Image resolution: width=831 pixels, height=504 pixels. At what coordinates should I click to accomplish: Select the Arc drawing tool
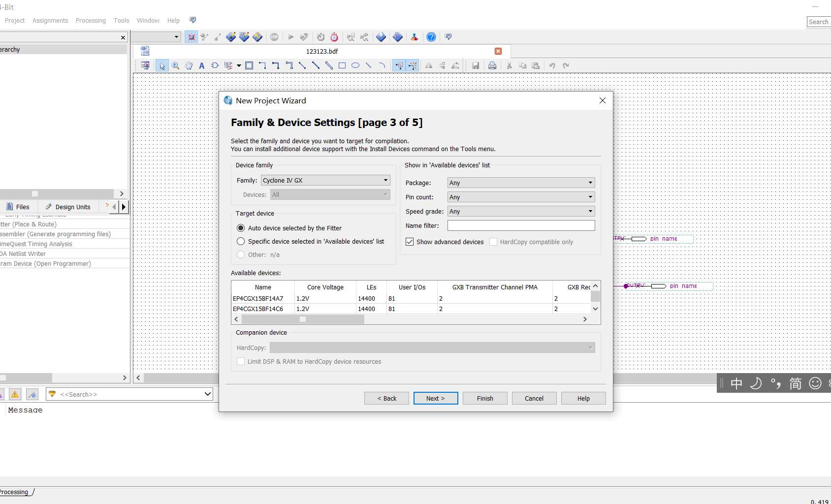point(382,65)
